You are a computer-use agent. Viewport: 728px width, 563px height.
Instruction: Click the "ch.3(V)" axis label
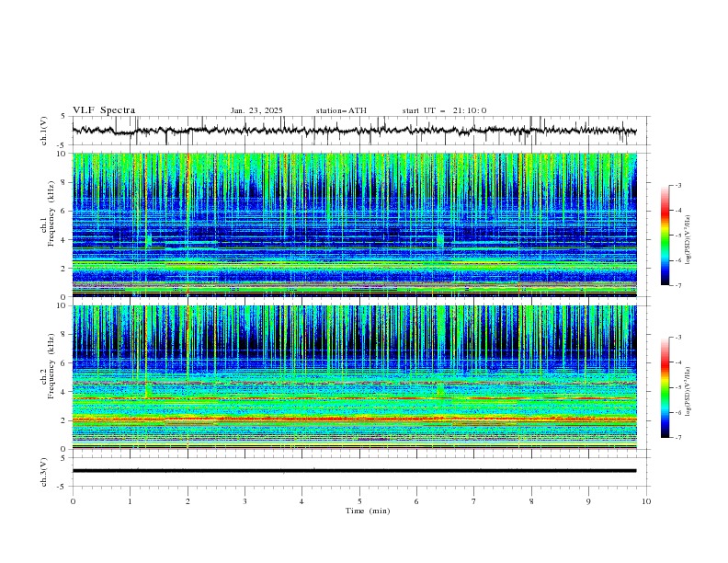click(x=44, y=472)
